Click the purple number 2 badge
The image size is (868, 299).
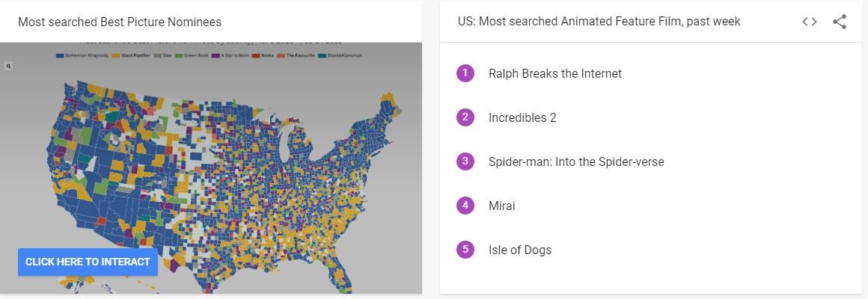(x=465, y=117)
